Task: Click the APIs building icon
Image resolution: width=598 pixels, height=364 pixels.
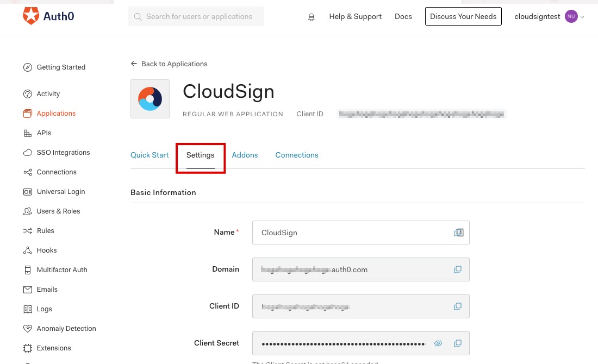Action: pos(28,133)
